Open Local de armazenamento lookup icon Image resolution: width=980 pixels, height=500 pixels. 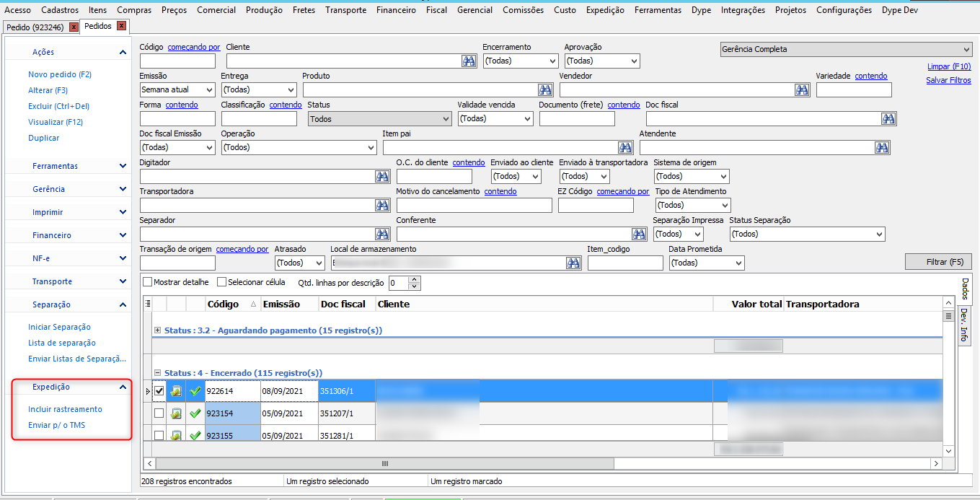[x=573, y=263]
